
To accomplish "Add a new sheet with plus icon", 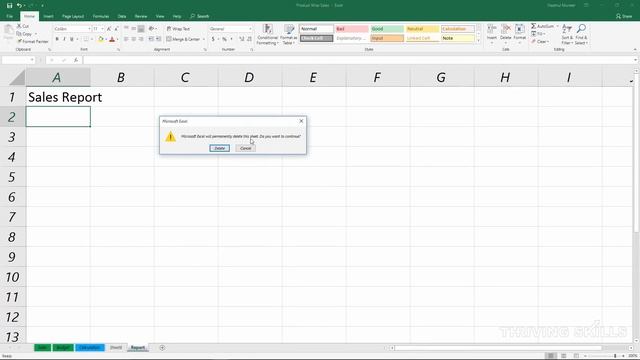I will point(162,348).
